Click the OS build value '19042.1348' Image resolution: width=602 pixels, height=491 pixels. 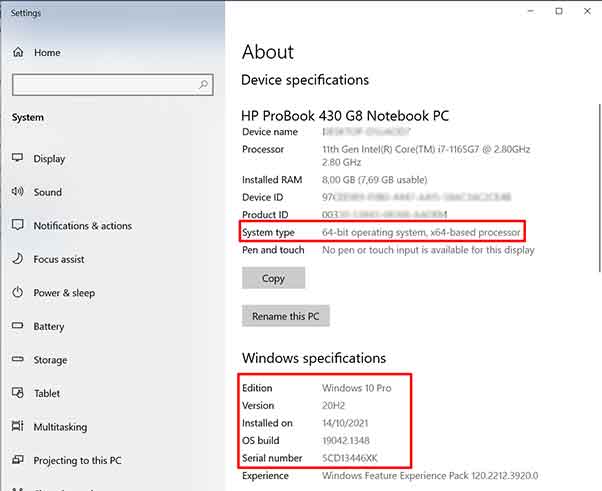pos(346,441)
